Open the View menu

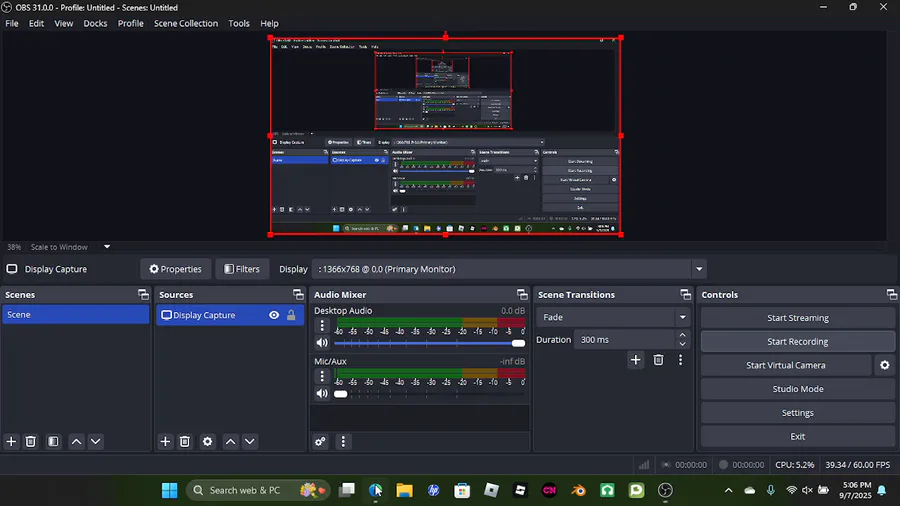[64, 24]
